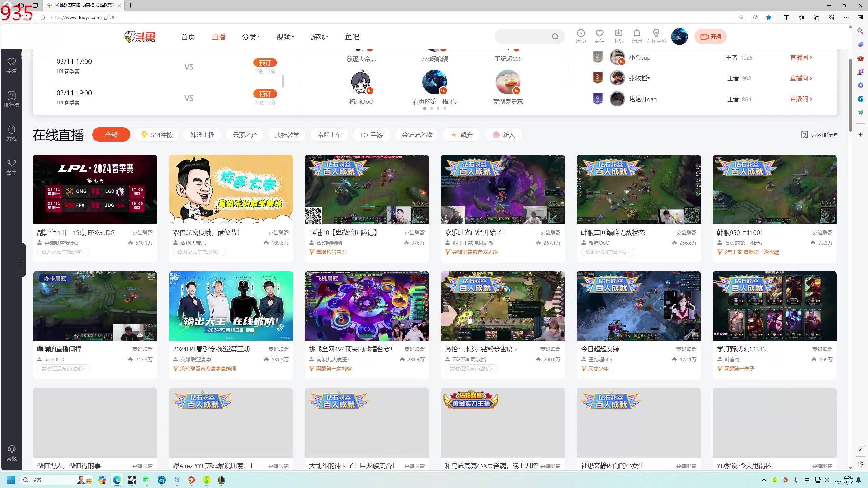Click the browser zoom icon in address bar
The height and width of the screenshot is (488, 868).
[742, 17]
